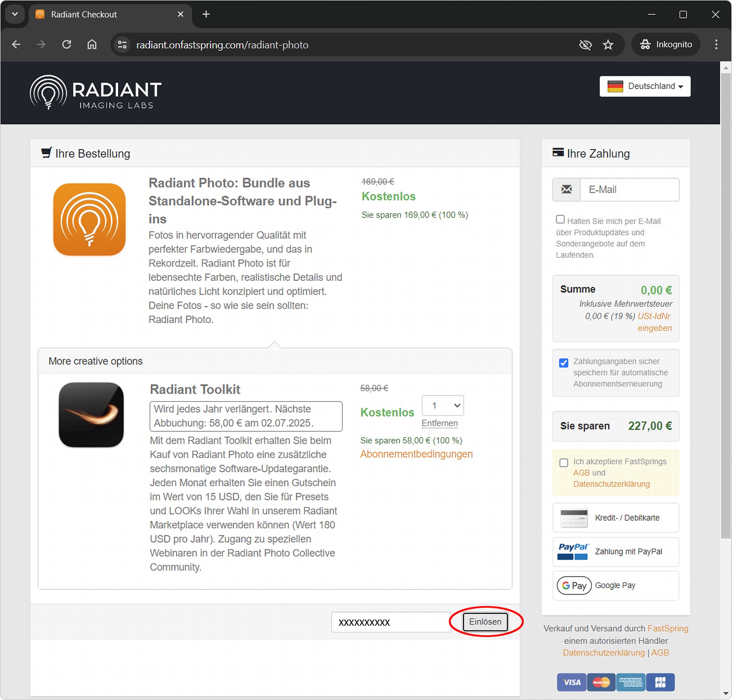This screenshot has width=732, height=700.
Task: Click the American Express logo
Action: coord(631,682)
